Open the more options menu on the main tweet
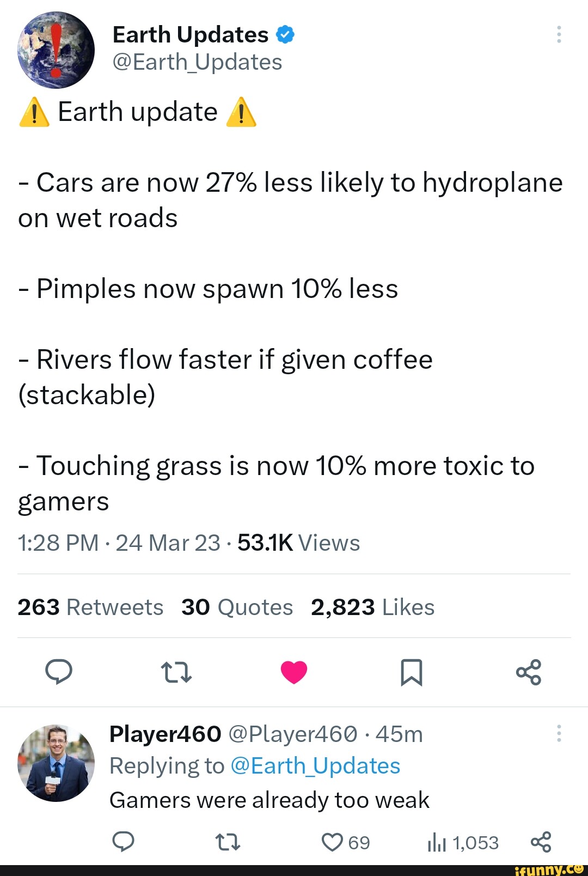Screen dimensions: 588x876 559,34
